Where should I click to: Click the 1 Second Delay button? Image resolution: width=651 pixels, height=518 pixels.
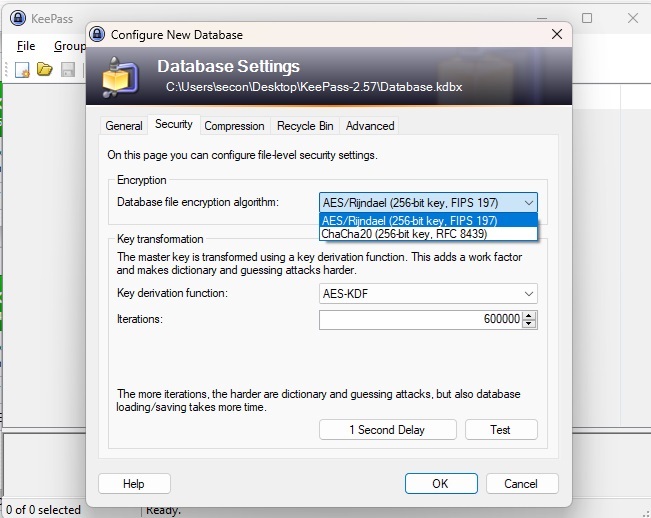click(x=387, y=430)
